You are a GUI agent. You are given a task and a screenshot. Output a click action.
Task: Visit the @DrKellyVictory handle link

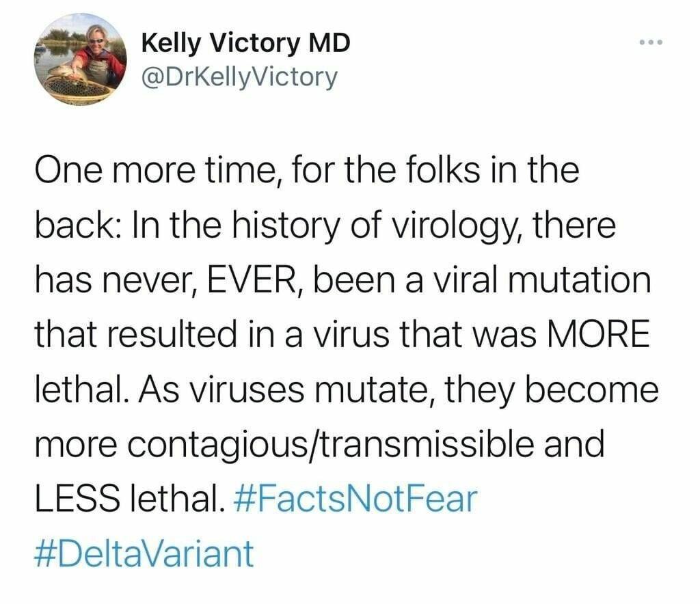[239, 77]
